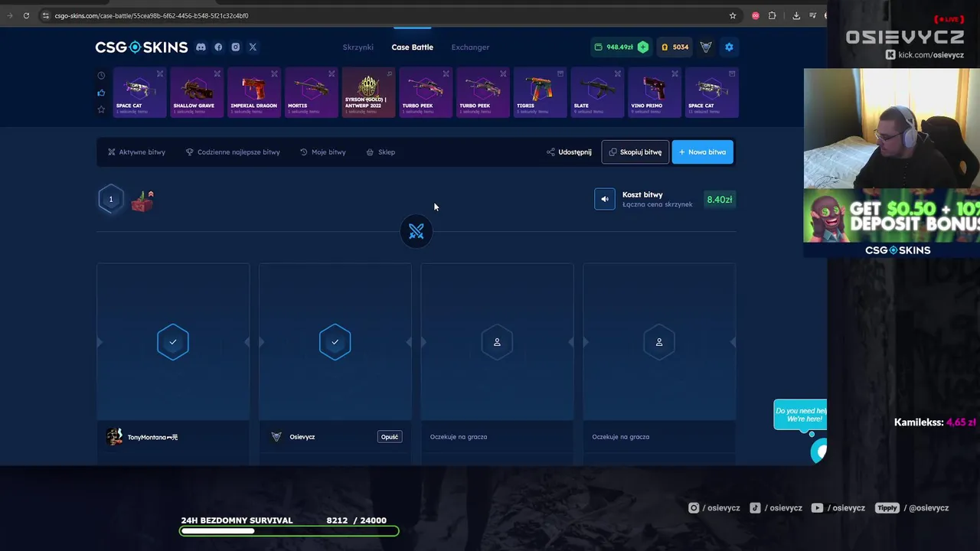The height and width of the screenshot is (551, 980).
Task: Open the Sklep tab
Action: click(381, 152)
